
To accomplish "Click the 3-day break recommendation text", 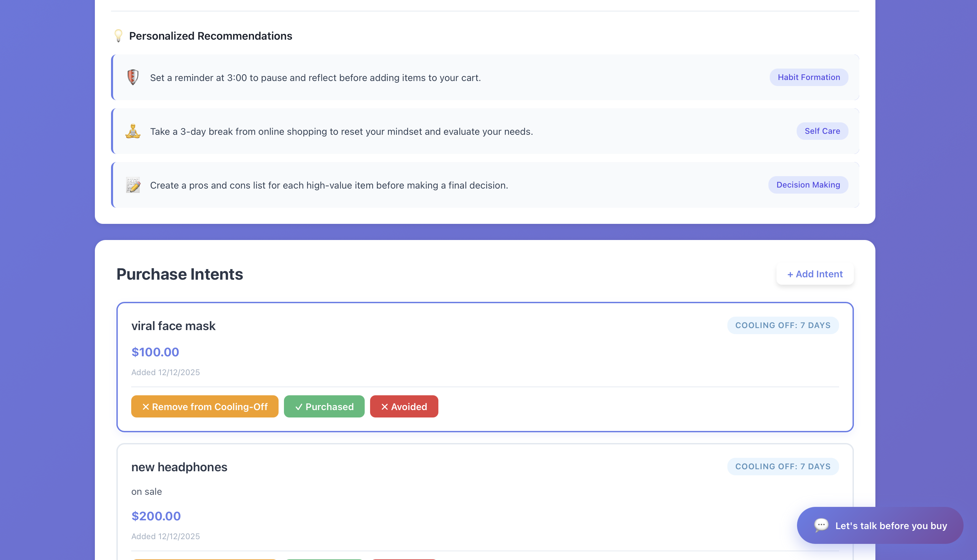I will click(341, 131).
